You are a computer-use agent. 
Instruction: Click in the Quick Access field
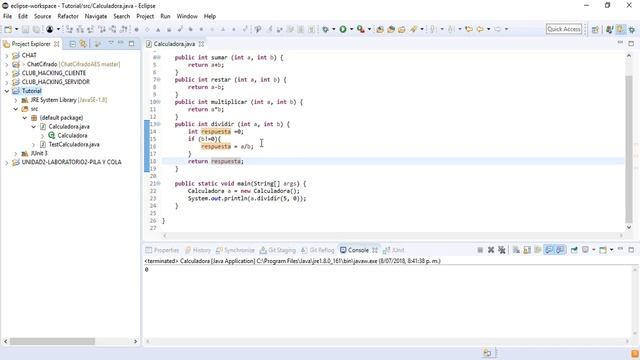[x=564, y=29]
